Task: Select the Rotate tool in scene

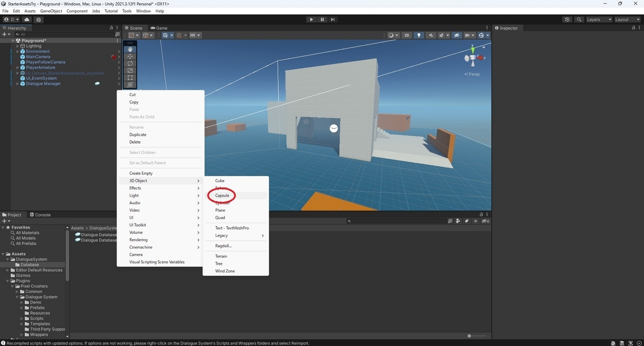Action: pos(130,63)
